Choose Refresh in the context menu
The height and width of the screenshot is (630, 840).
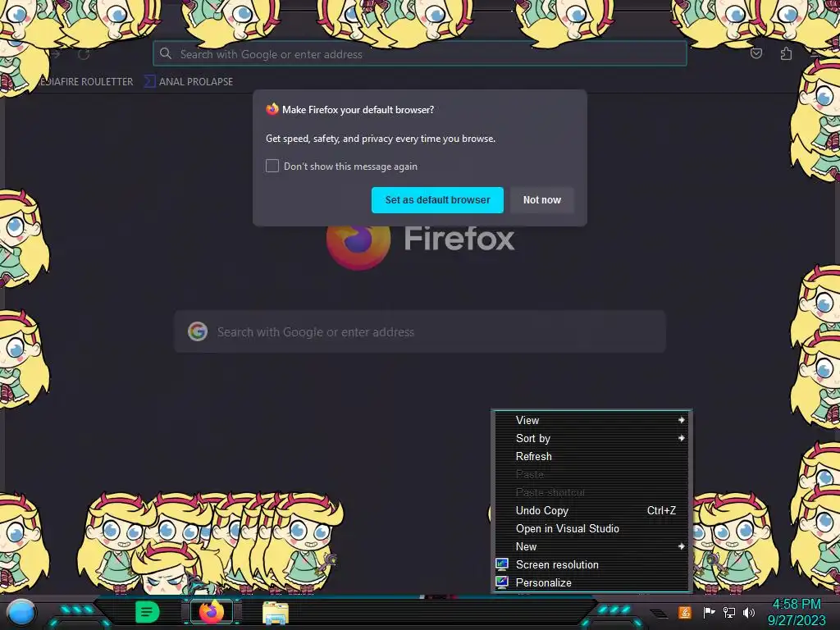591,456
